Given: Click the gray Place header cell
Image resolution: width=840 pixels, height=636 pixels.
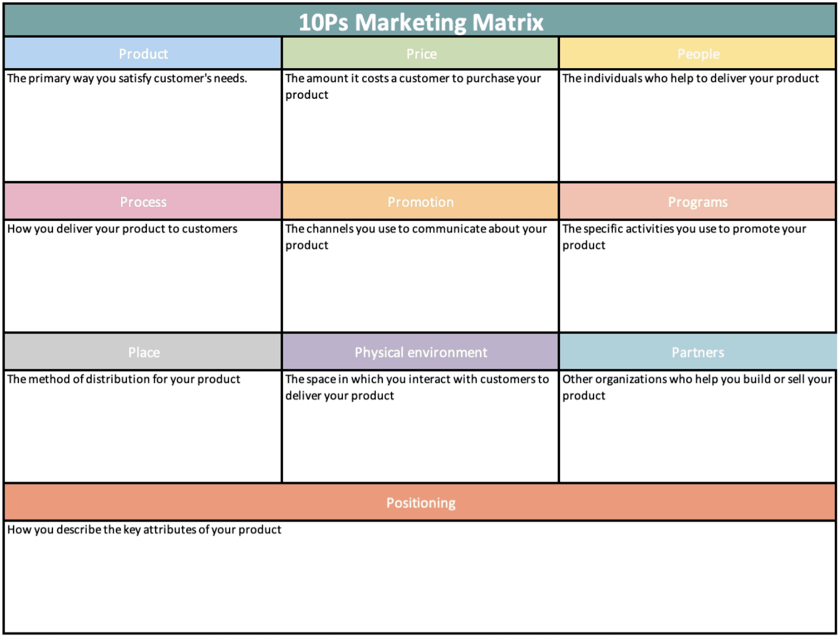Looking at the screenshot, I should click(143, 352).
